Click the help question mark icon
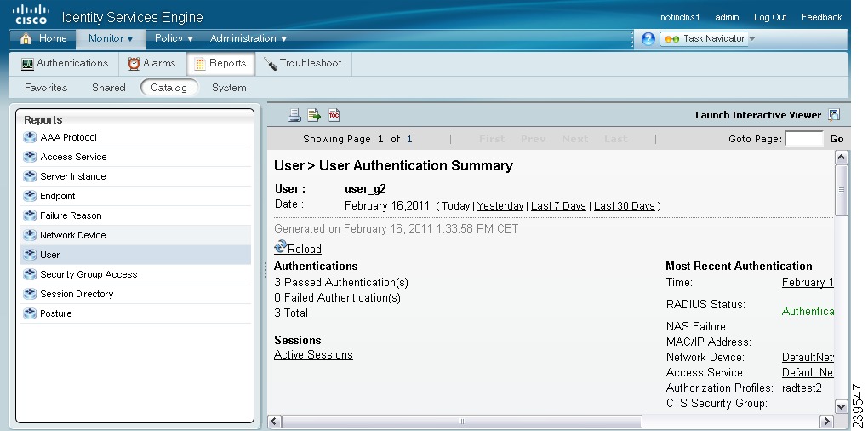This screenshot has width=868, height=431. click(x=648, y=39)
